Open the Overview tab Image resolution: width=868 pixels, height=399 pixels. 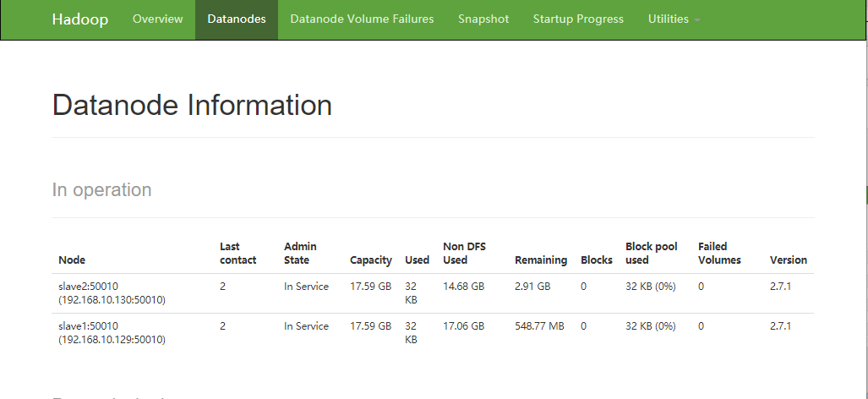pyautogui.click(x=157, y=19)
